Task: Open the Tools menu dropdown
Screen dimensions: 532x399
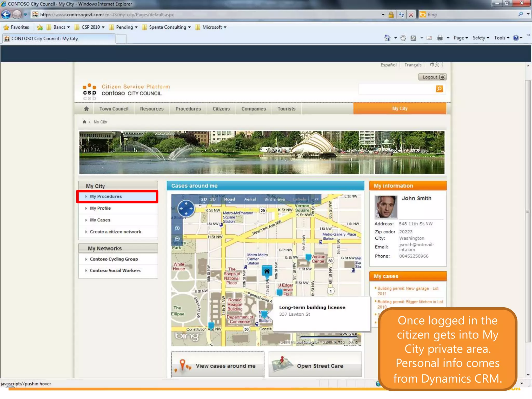Action: [502, 38]
